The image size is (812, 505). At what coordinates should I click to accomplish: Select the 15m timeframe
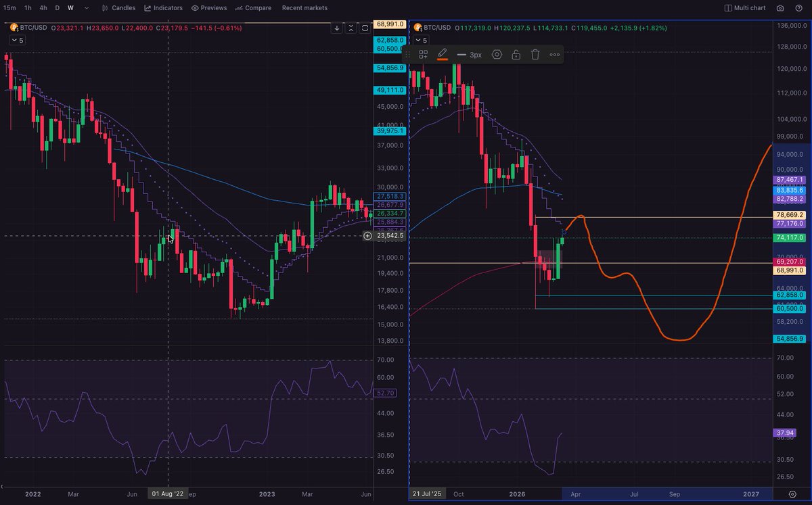pyautogui.click(x=9, y=8)
